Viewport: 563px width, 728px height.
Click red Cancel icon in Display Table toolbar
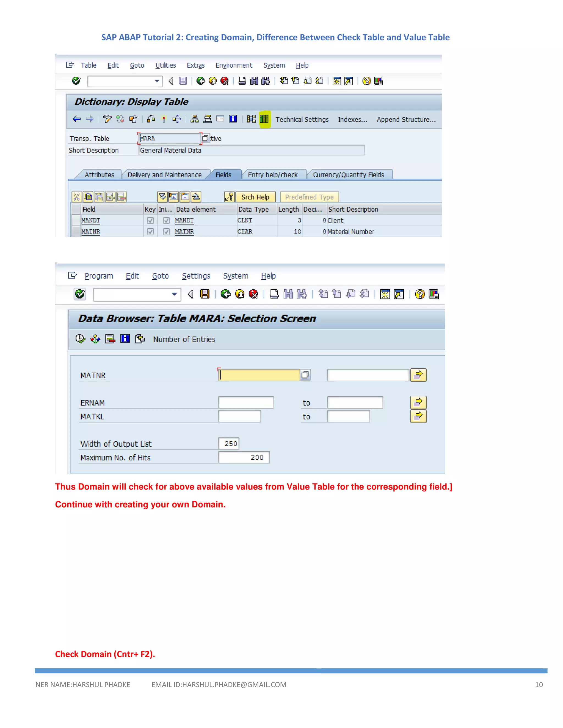pyautogui.click(x=225, y=81)
